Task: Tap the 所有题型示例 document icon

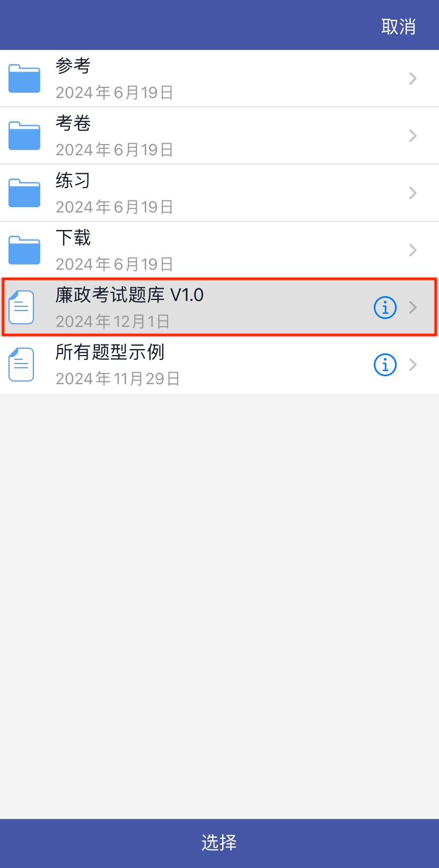Action: 22,365
